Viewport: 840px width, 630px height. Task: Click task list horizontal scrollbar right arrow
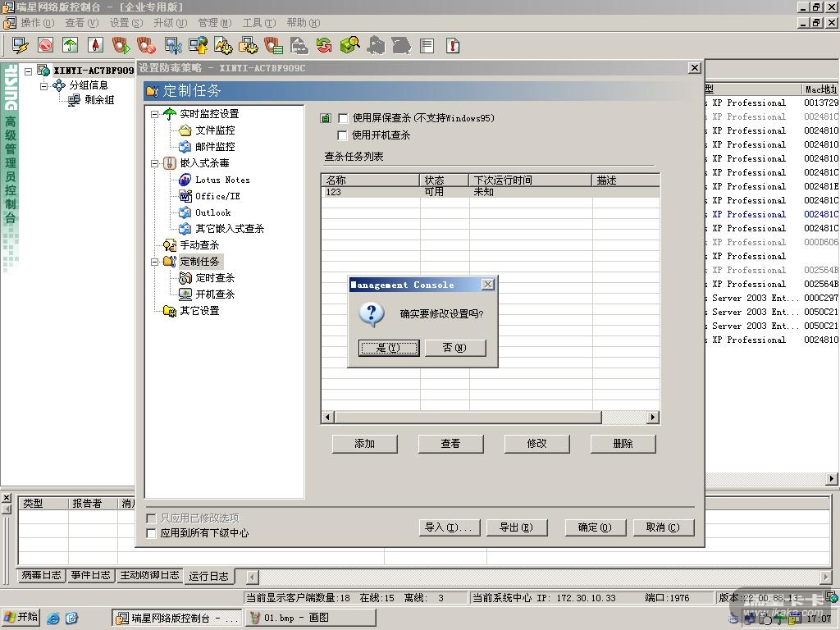(x=652, y=418)
